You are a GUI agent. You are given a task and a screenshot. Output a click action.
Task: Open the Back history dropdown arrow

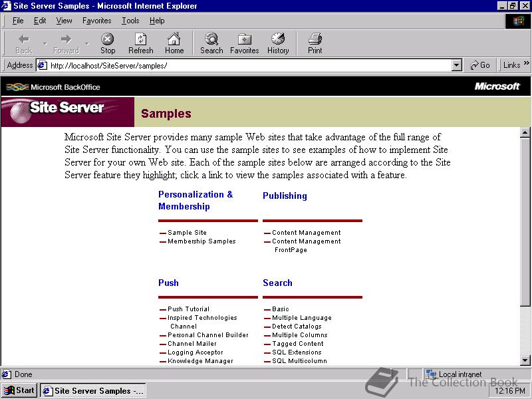pyautogui.click(x=45, y=44)
